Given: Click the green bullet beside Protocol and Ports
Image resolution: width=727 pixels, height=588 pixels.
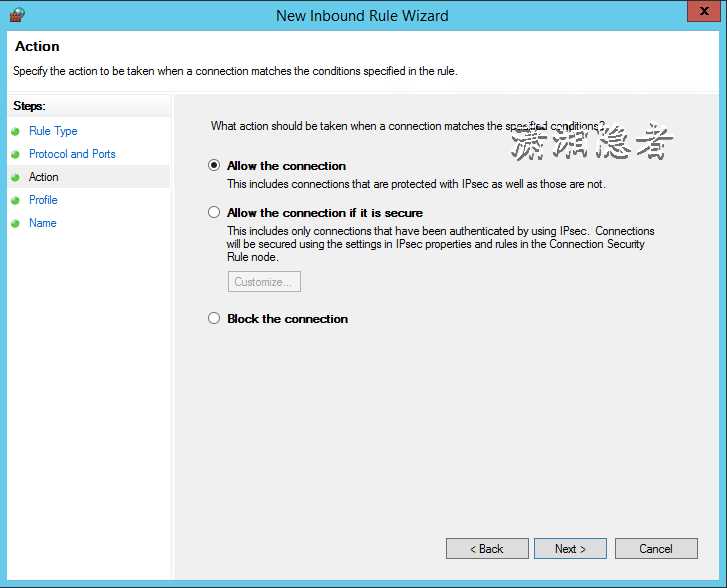Looking at the screenshot, I should (15, 154).
